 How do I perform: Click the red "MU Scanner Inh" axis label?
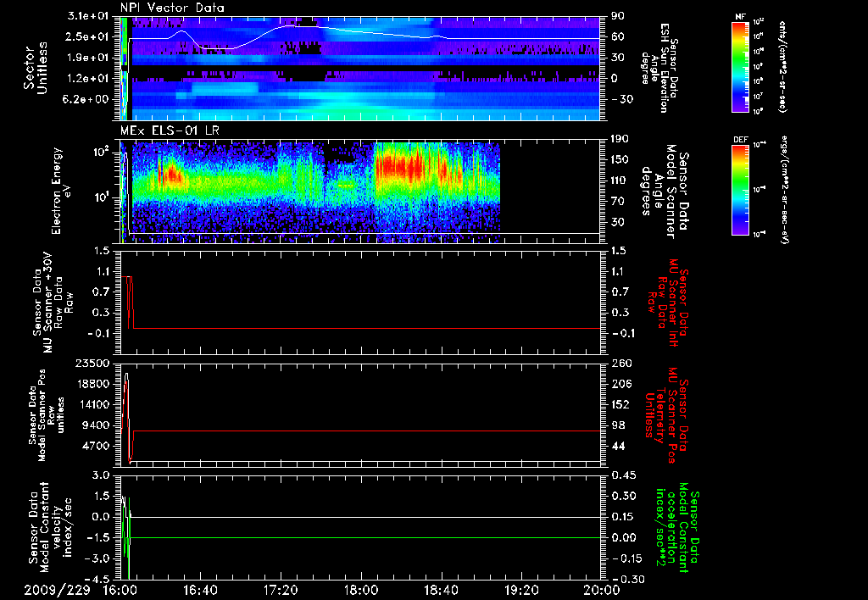coord(667,303)
